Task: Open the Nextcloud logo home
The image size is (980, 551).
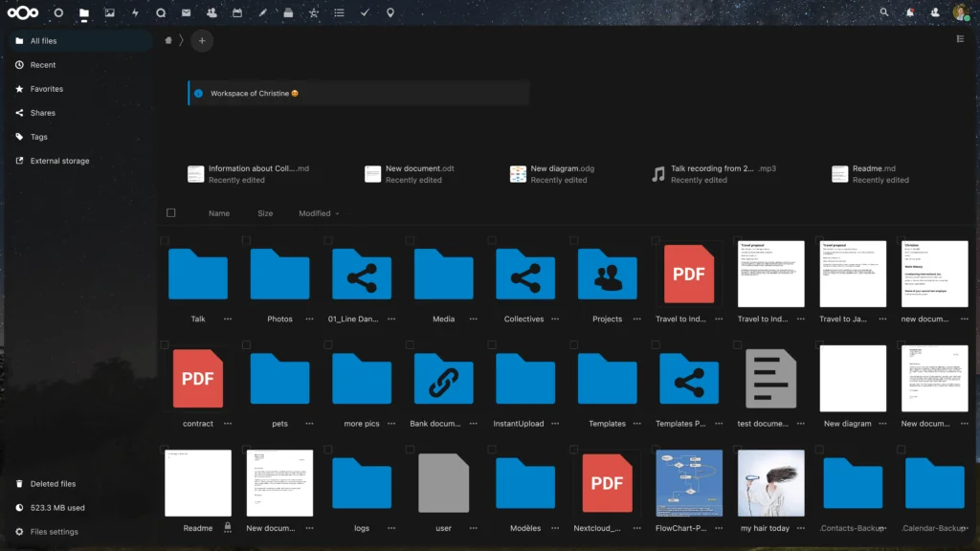Action: pyautogui.click(x=23, y=12)
